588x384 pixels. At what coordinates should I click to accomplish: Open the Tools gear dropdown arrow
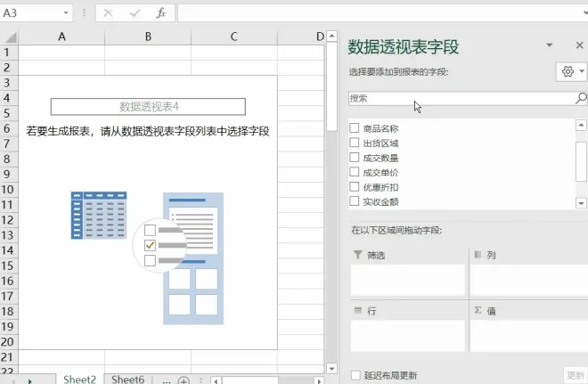pos(582,71)
